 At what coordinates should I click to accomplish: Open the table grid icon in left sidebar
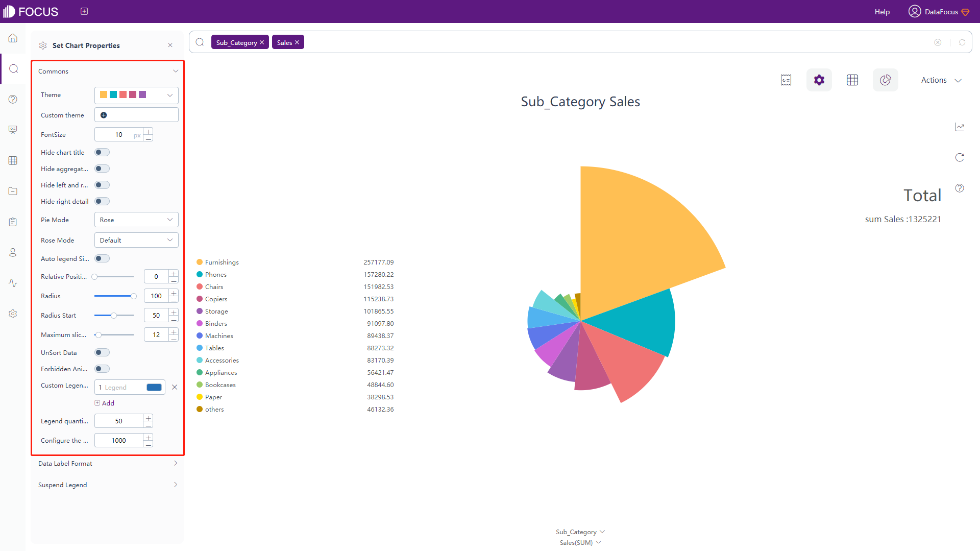click(x=13, y=160)
